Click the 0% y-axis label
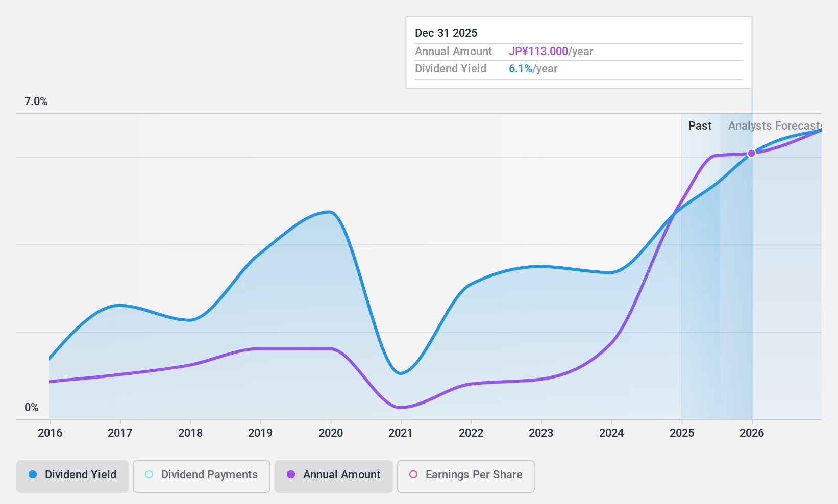The image size is (838, 504). tap(32, 408)
